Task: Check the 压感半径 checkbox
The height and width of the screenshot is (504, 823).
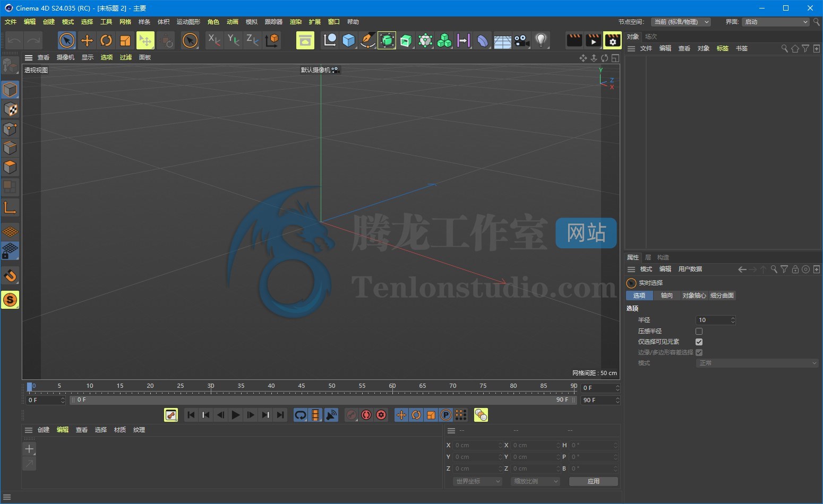Action: (x=699, y=331)
